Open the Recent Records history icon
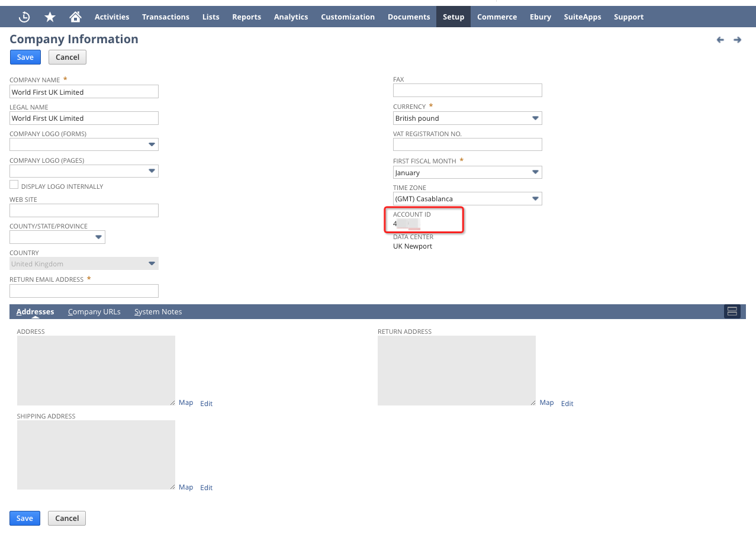 [x=24, y=17]
